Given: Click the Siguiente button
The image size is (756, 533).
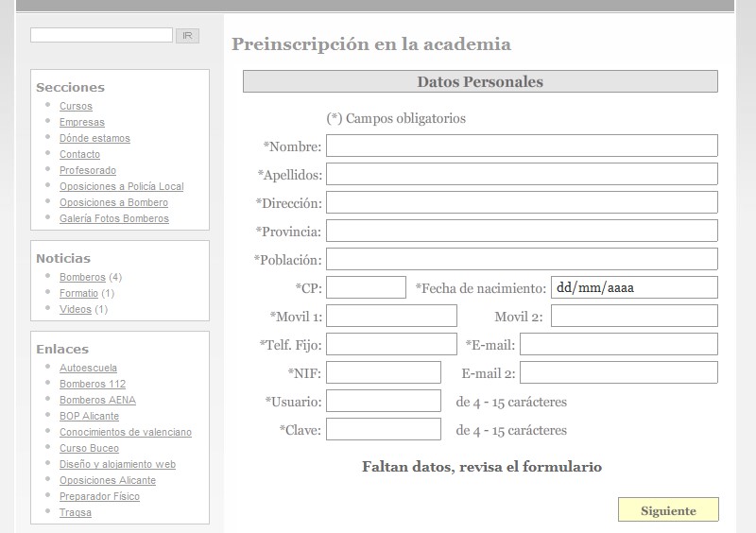Looking at the screenshot, I should 668,510.
